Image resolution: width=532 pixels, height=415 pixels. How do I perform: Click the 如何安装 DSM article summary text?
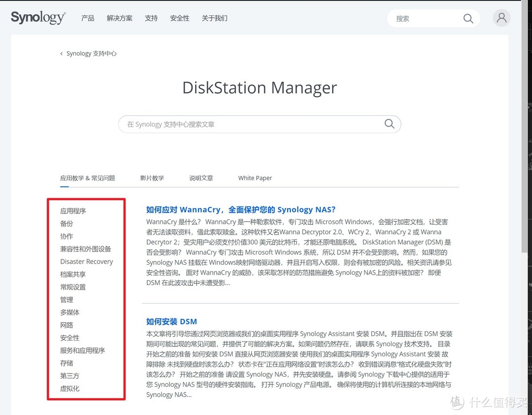(x=299, y=364)
